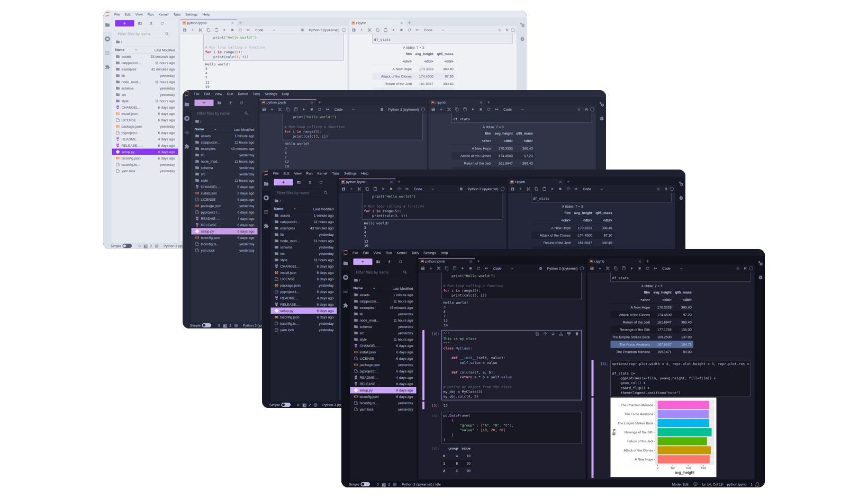Expand cell type dropdown in light-theme python.ipynb
868x498 pixels.
[x=265, y=30]
